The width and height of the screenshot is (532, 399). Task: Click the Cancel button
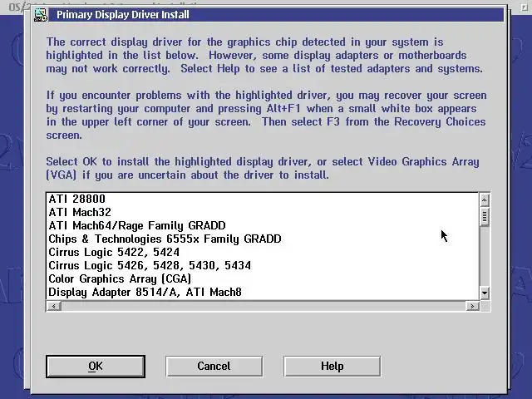214,367
